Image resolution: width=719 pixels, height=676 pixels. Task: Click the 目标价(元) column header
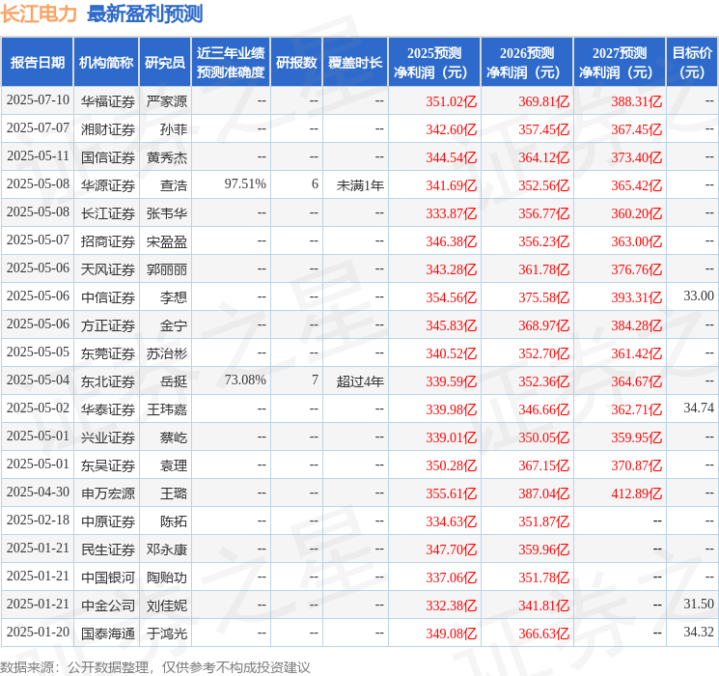(692, 62)
